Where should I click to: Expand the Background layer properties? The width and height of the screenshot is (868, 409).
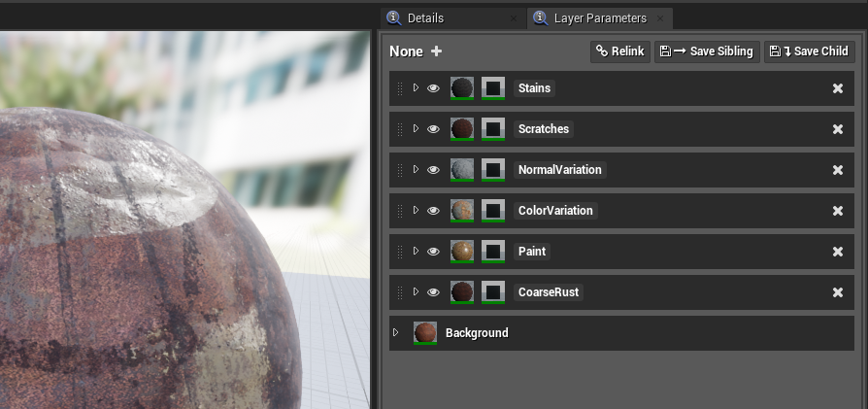click(396, 333)
